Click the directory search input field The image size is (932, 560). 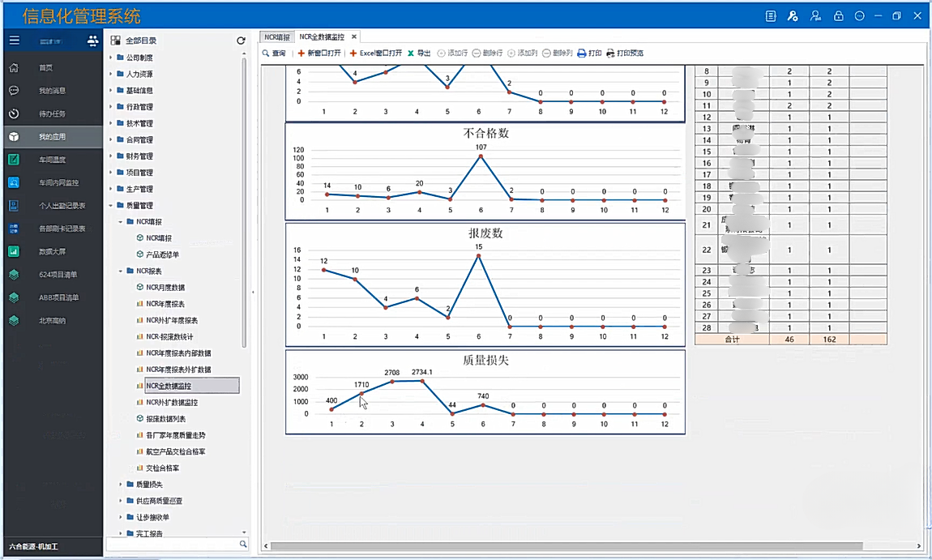click(172, 544)
